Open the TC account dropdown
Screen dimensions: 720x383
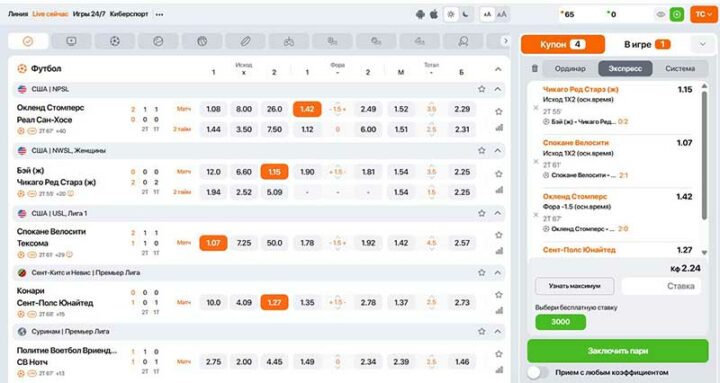(x=703, y=14)
